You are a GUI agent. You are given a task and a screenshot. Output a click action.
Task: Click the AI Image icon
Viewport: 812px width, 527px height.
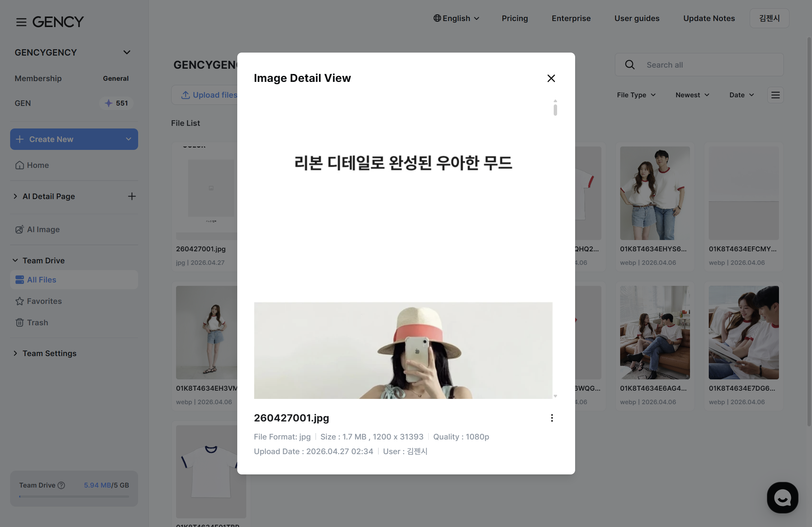[20, 230]
